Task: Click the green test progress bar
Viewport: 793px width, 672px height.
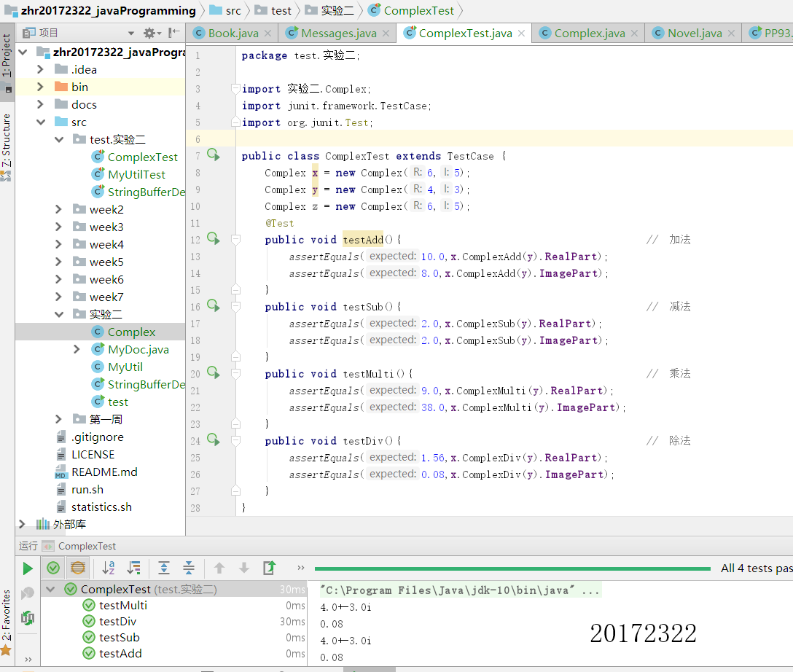Action: (512, 569)
